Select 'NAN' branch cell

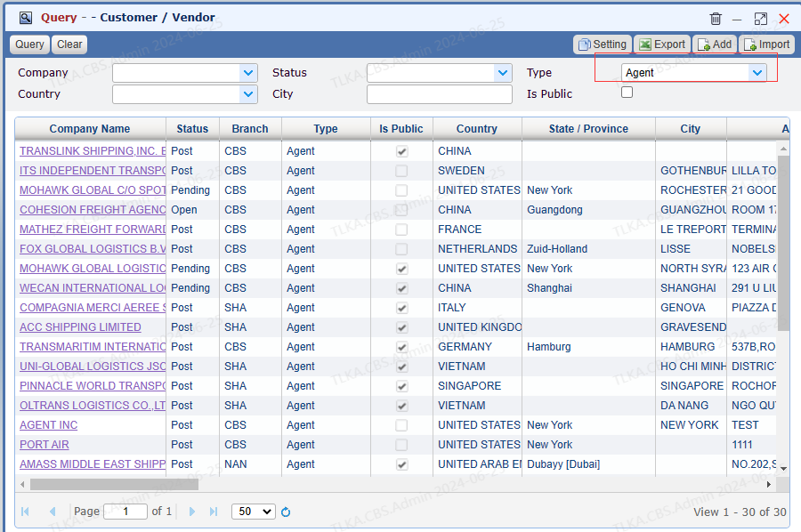click(x=250, y=464)
